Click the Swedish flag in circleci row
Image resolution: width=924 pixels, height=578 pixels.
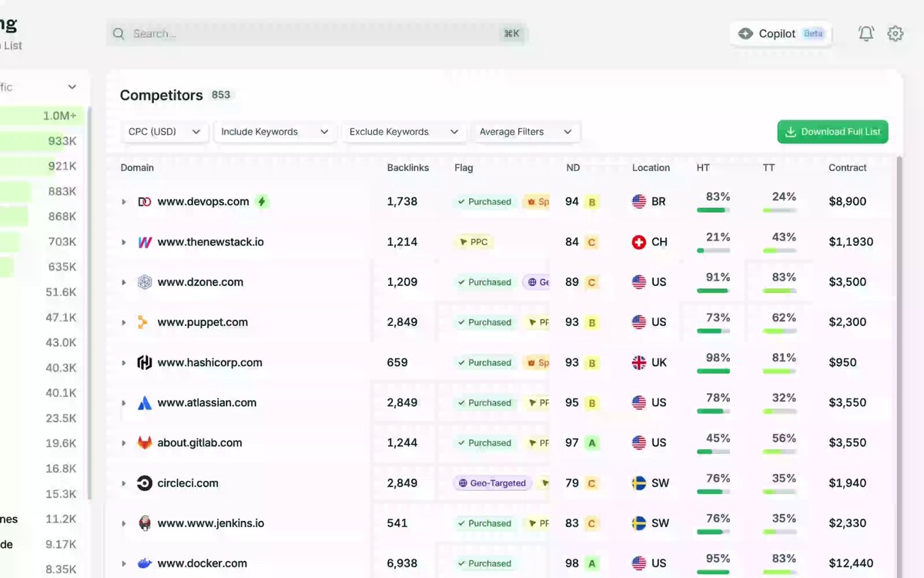pos(639,483)
